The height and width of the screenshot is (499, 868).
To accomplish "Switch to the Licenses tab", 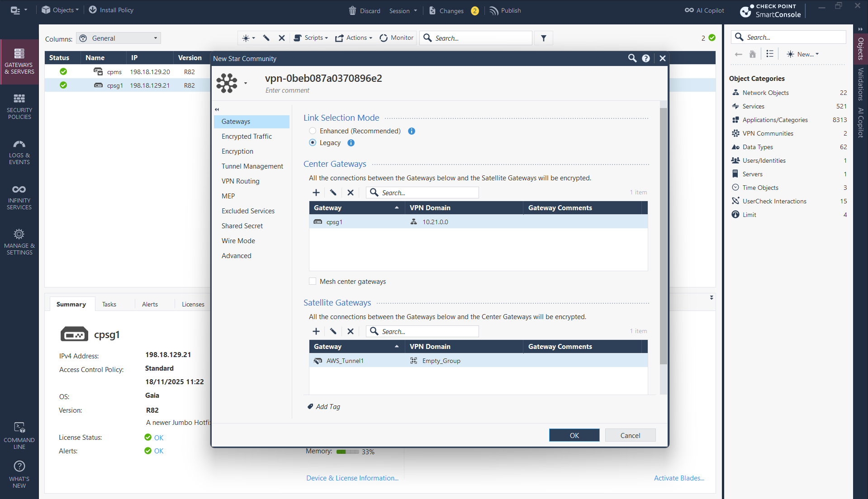I will click(193, 304).
